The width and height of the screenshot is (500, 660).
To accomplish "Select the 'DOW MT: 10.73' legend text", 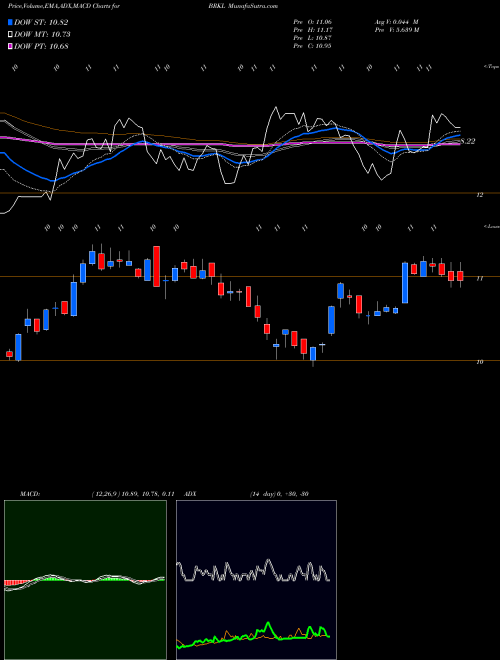I will [42, 35].
